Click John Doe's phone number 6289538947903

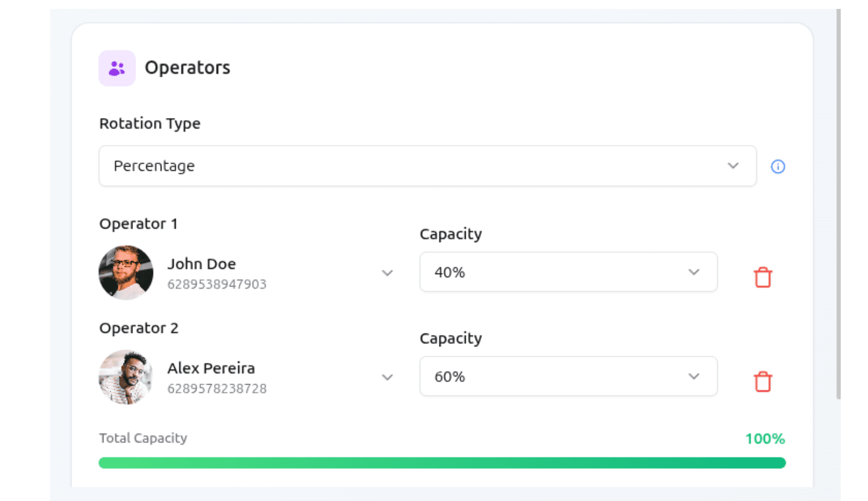click(217, 284)
